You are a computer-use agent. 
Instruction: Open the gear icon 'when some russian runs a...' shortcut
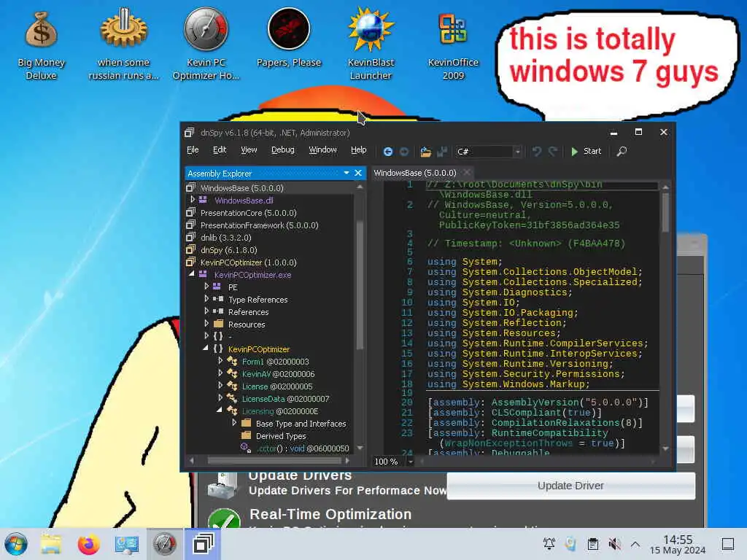coord(123,45)
